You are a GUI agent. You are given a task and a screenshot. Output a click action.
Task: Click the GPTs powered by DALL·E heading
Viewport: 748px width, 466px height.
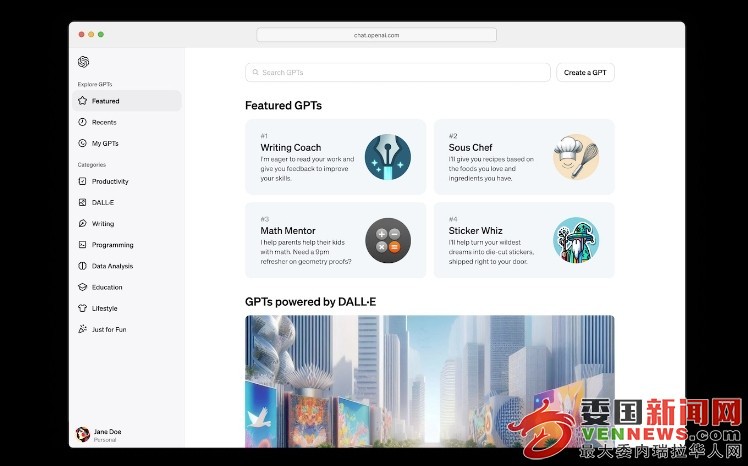(311, 302)
